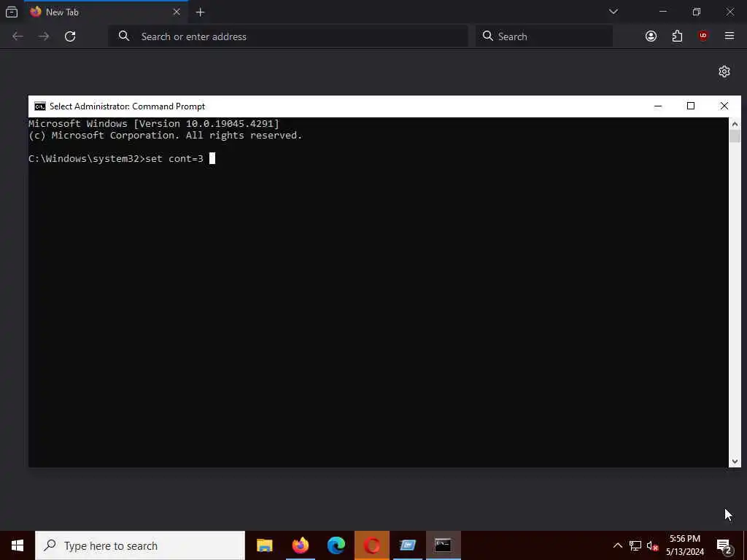
Task: Open the Windows Start menu
Action: point(18,545)
